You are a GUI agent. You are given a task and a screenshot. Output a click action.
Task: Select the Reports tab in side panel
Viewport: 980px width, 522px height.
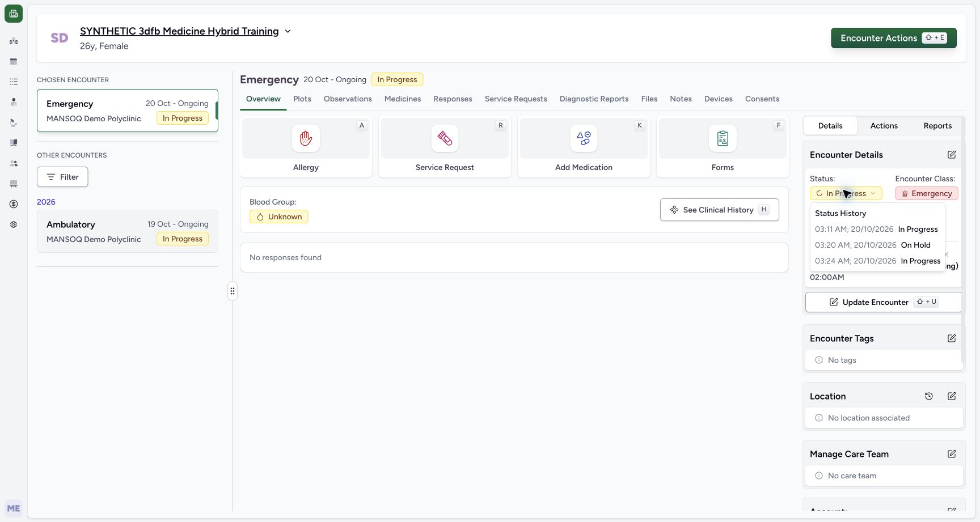coord(937,126)
